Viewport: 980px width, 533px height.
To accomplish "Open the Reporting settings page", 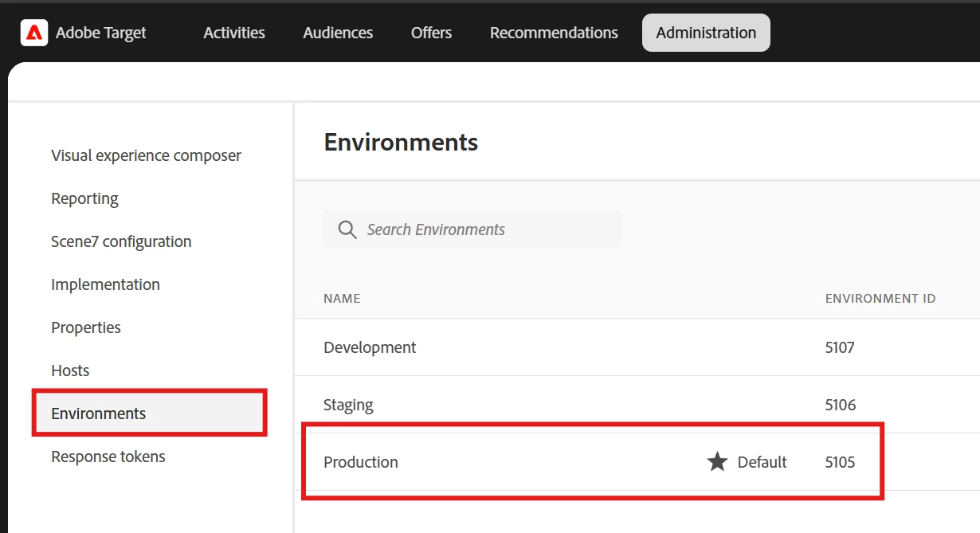I will click(x=84, y=198).
